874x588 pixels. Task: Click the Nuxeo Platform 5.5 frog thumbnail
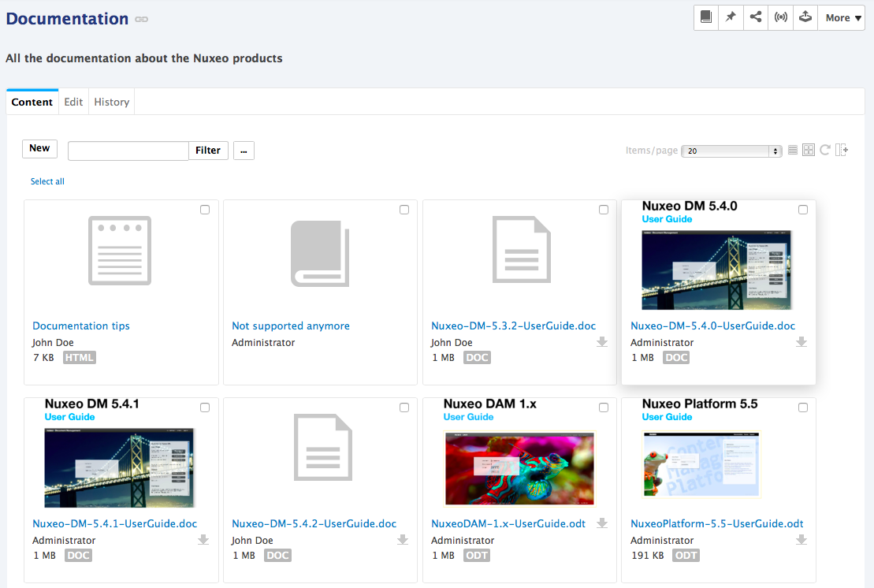(x=701, y=464)
